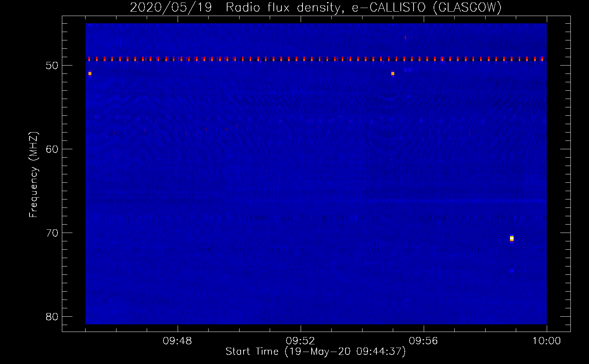Click the small blue spot near 75 MHz

click(x=512, y=271)
